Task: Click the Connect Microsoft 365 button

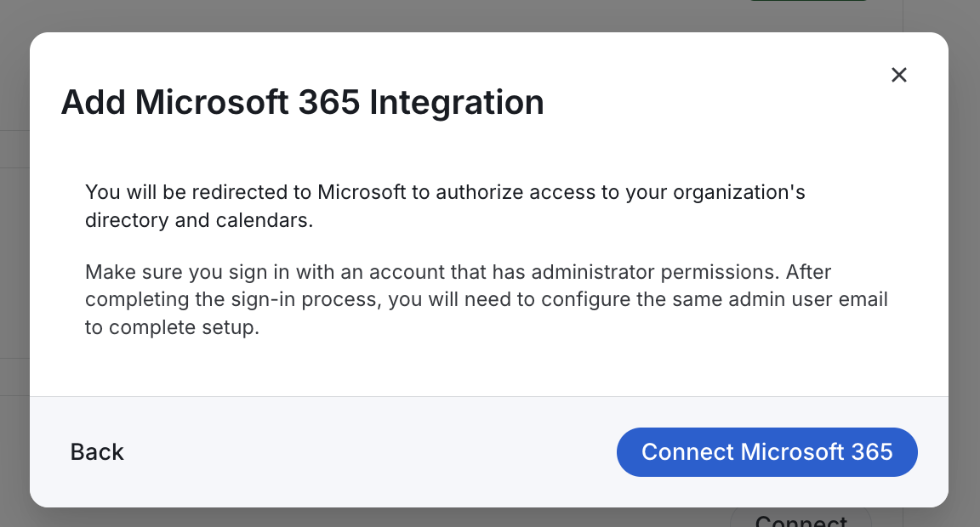Action: (x=766, y=452)
